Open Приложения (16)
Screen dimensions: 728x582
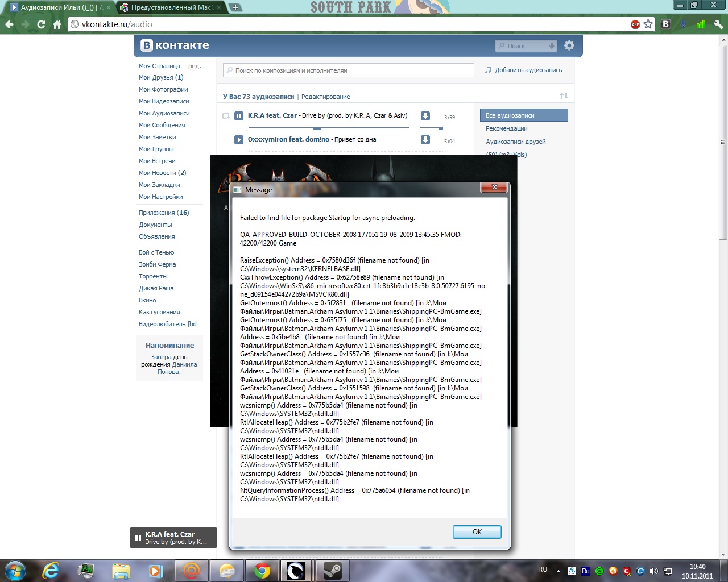pos(164,213)
